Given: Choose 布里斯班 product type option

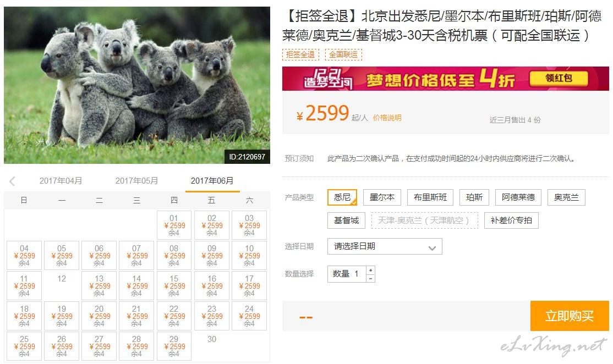Looking at the screenshot, I should coord(430,197).
